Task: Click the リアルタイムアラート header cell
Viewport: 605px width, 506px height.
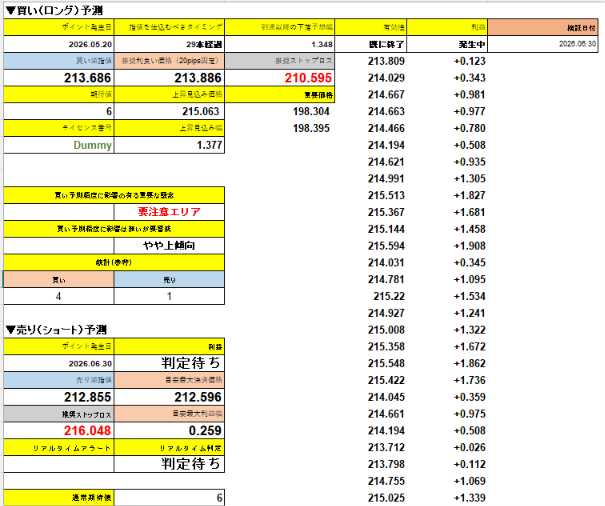Action: (x=59, y=448)
